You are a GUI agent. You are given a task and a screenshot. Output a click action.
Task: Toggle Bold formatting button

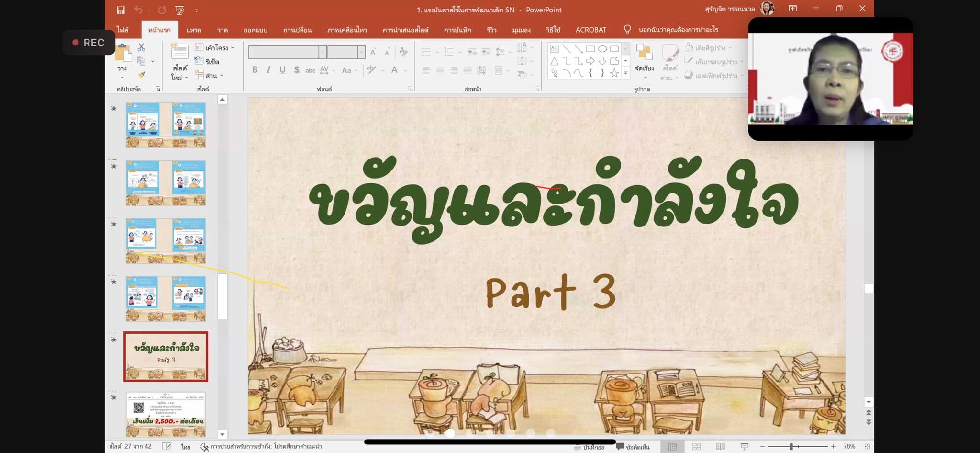tap(255, 70)
